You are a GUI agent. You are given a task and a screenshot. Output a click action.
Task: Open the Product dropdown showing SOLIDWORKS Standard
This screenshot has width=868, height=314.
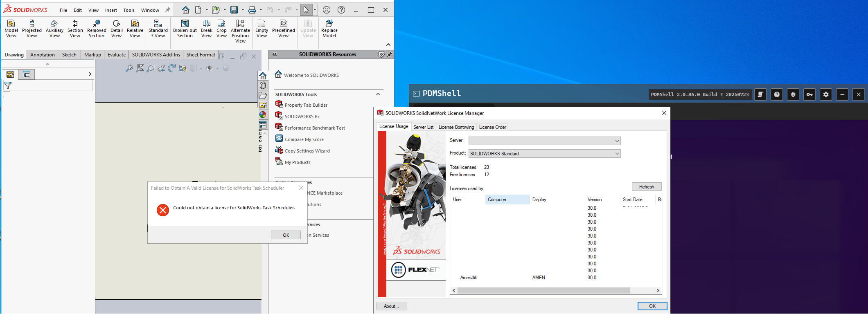[544, 153]
